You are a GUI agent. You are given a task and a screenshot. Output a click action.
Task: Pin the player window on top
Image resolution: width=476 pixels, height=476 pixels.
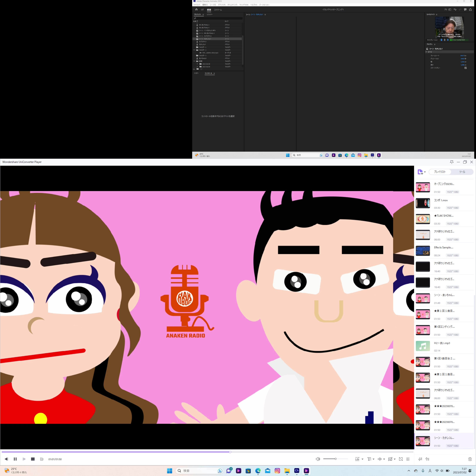point(452,162)
